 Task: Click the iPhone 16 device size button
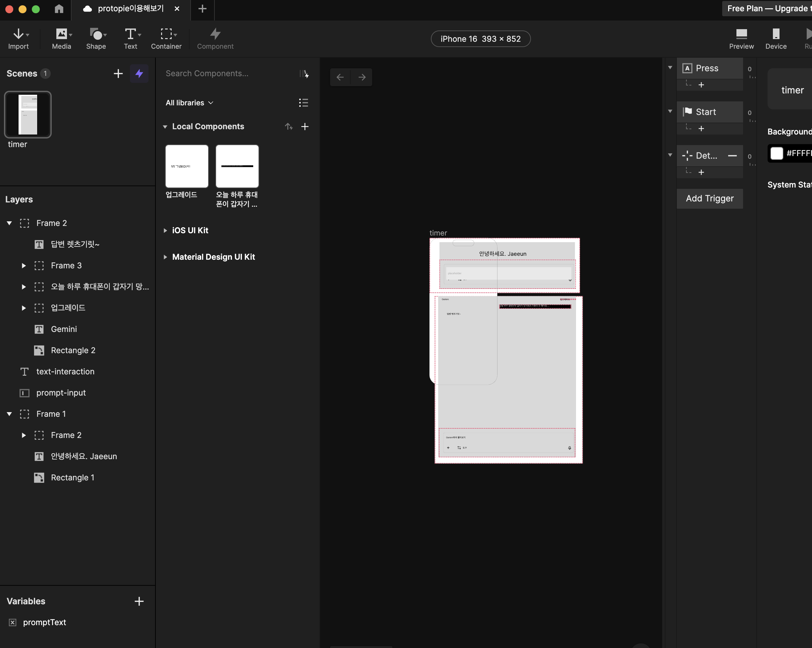coord(480,39)
